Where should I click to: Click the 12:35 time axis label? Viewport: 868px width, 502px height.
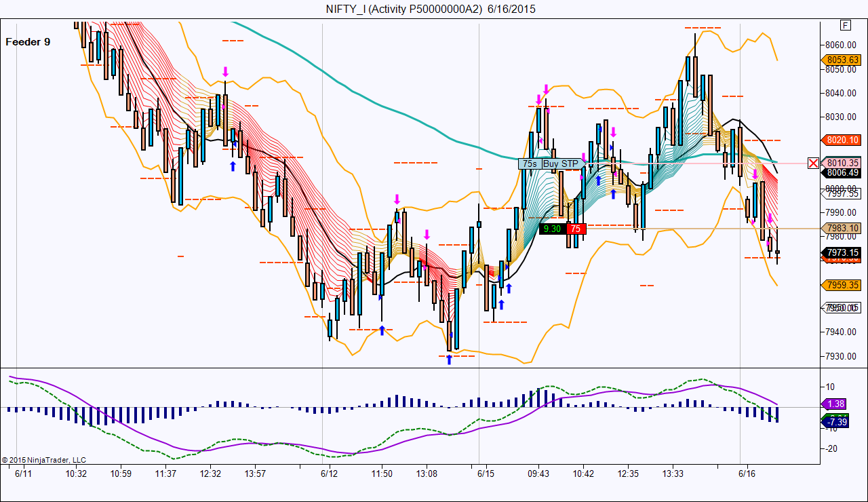pos(629,474)
